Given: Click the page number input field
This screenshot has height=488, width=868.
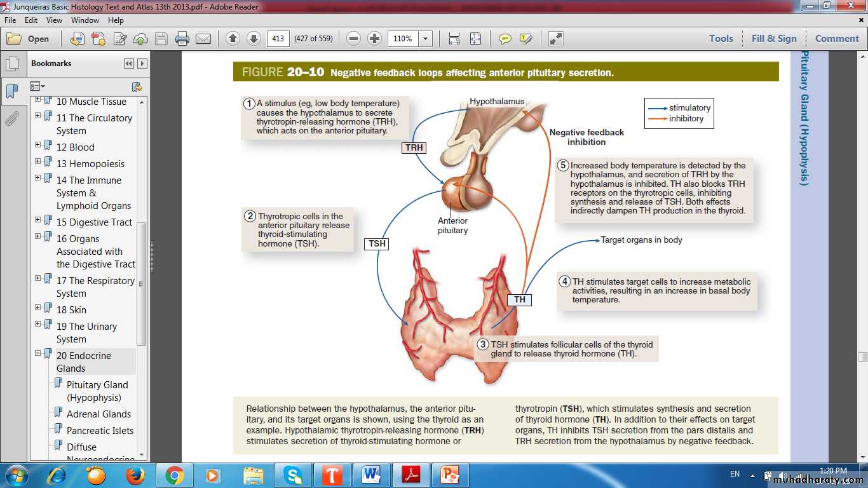Looking at the screenshot, I should tap(278, 39).
